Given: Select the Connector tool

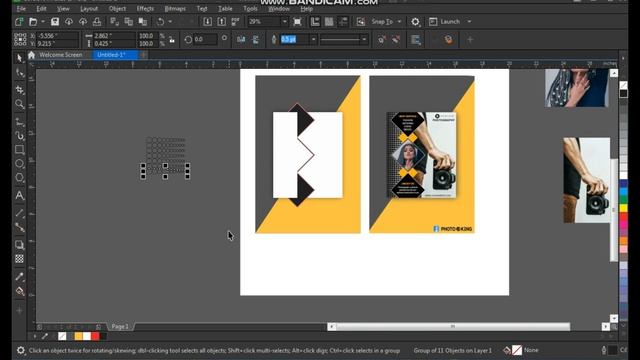Looking at the screenshot, I should (x=19, y=227).
